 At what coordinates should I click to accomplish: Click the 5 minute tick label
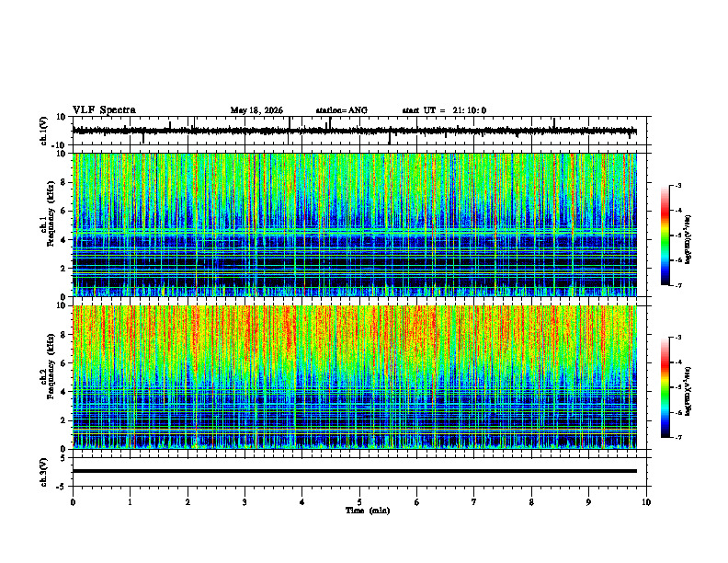tap(359, 502)
